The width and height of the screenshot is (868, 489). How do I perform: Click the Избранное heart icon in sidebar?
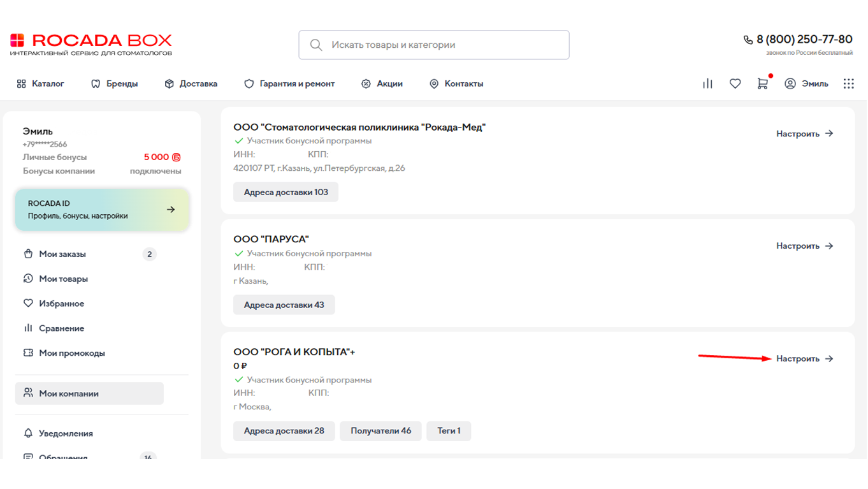point(28,303)
